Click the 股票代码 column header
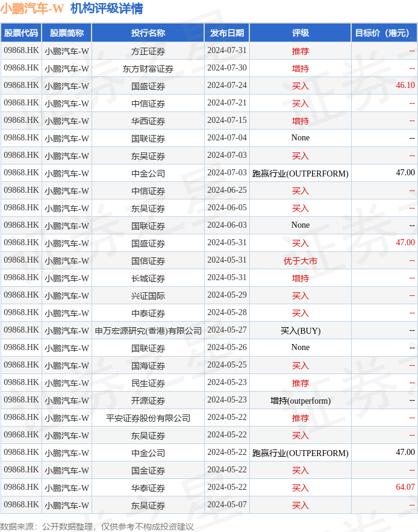Image resolution: width=418 pixels, height=532 pixels. (x=21, y=33)
